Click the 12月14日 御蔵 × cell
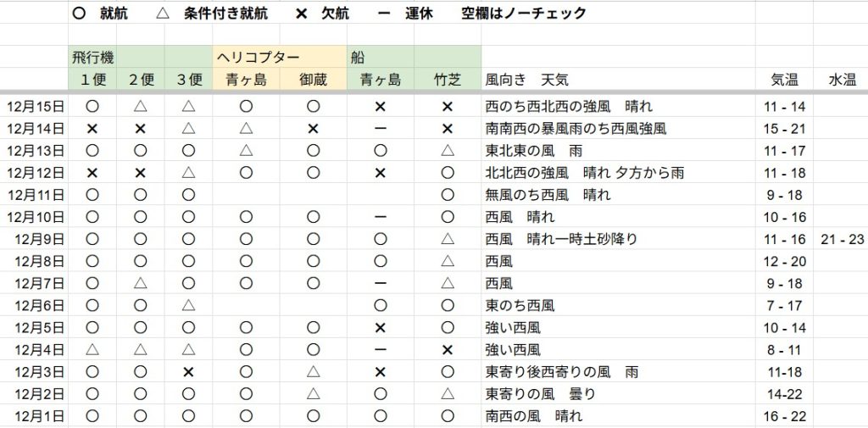 point(313,129)
